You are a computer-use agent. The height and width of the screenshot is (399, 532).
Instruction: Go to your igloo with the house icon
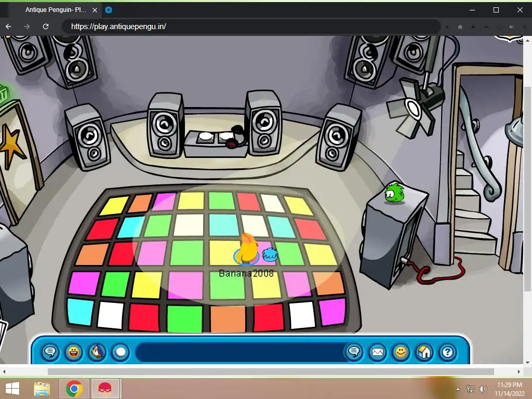(x=424, y=352)
